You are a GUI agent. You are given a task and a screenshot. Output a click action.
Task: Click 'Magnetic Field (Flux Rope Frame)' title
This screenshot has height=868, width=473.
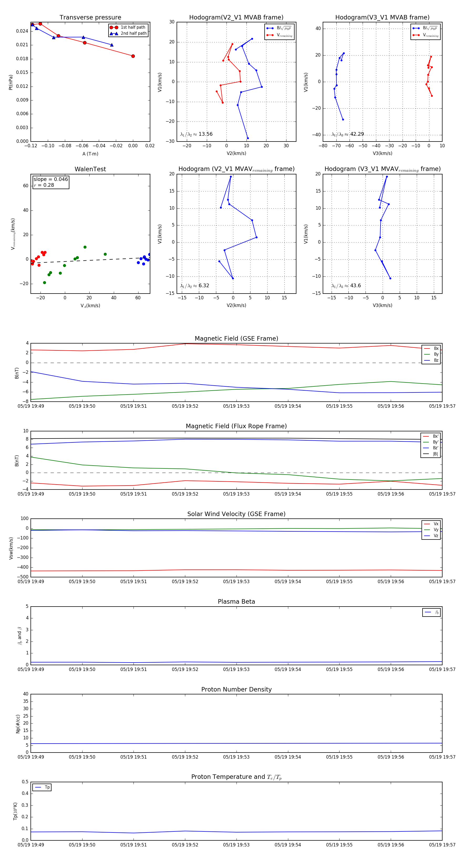[236, 426]
